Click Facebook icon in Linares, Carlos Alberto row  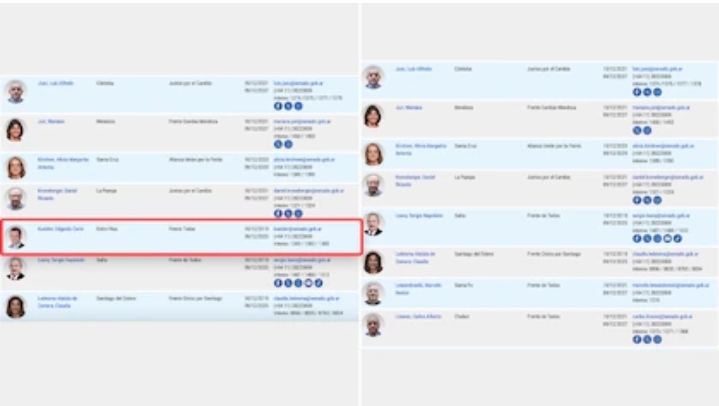pos(637,339)
